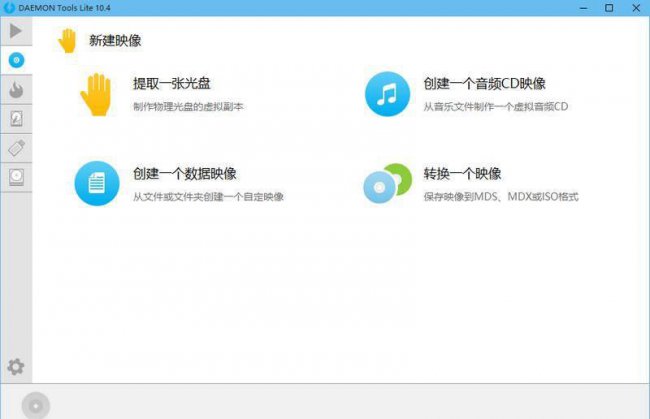
Task: Select 创建一个音频CD映像 option title
Action: [484, 83]
